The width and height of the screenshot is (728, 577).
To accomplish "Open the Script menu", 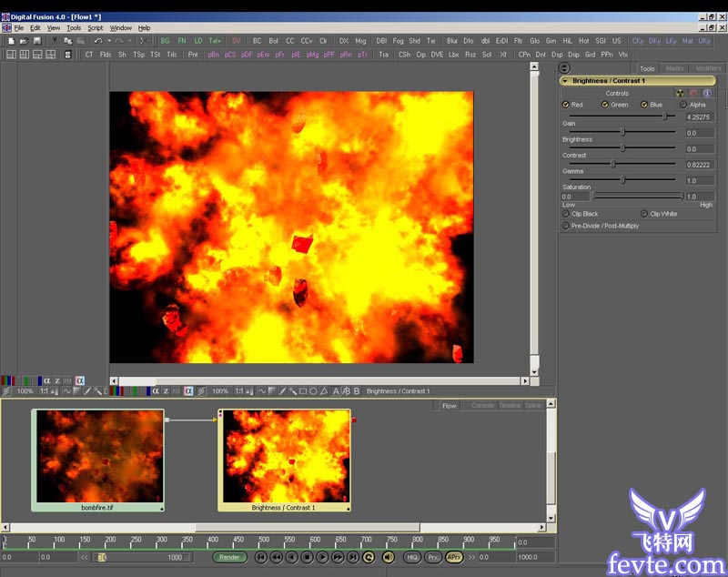I will click(x=96, y=28).
